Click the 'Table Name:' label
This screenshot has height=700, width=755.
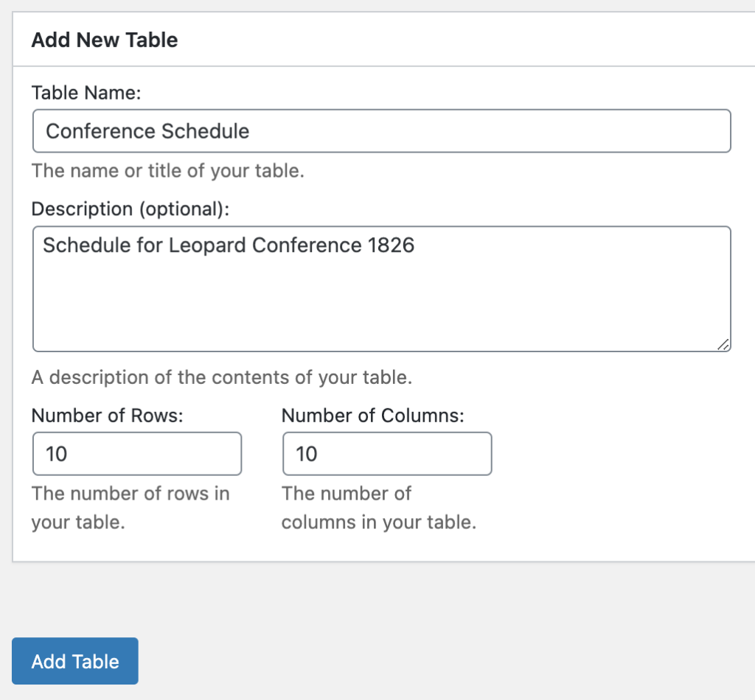click(x=86, y=92)
